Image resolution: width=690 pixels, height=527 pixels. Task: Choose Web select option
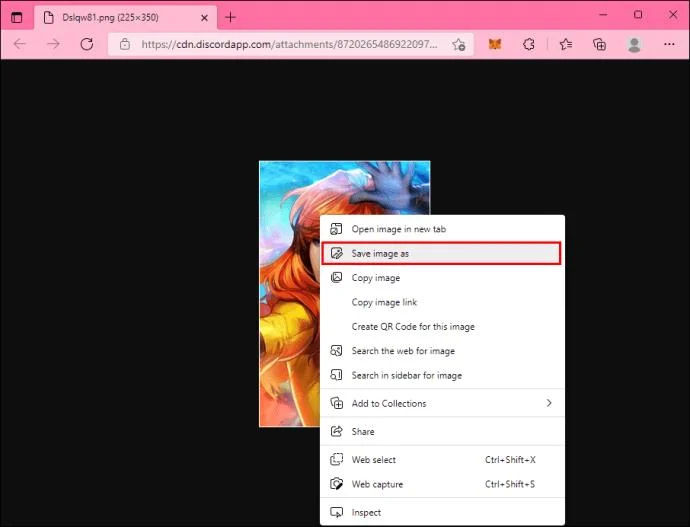click(442, 460)
